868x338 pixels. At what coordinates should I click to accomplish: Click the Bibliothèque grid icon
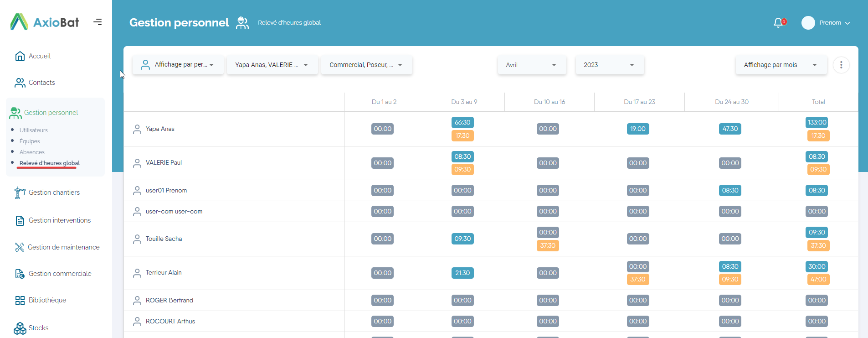20,300
